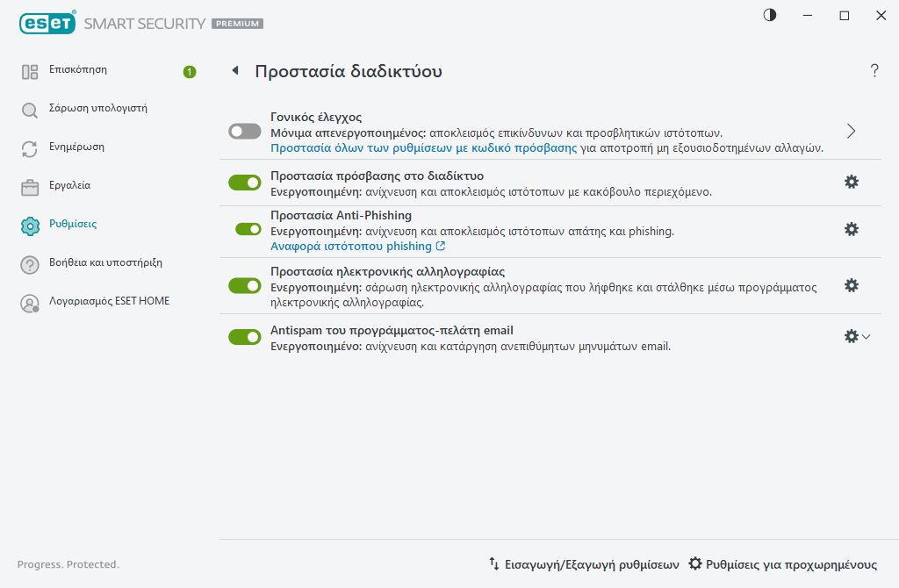Click the back arrow beside Προστασία διαδικτύου

click(234, 71)
